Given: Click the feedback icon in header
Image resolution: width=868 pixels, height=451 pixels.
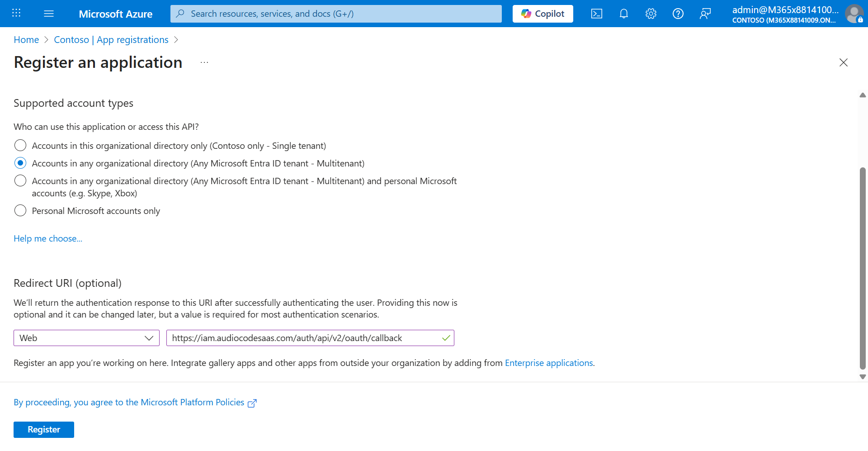Looking at the screenshot, I should pyautogui.click(x=705, y=14).
